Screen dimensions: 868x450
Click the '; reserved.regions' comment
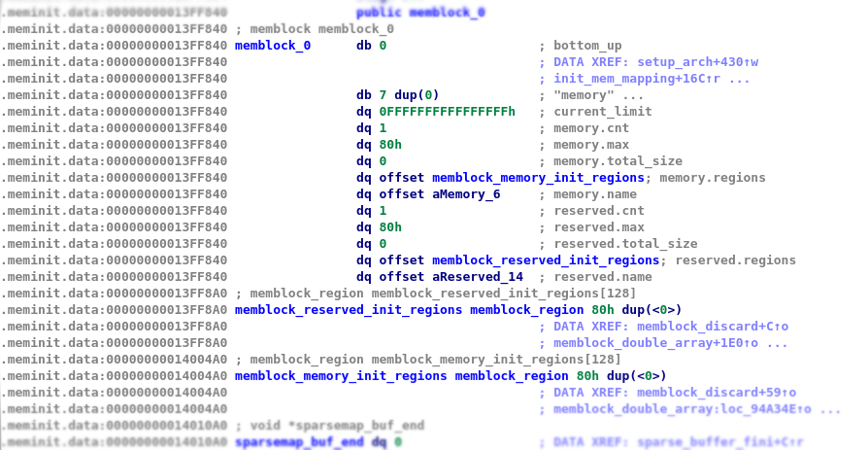coord(728,260)
